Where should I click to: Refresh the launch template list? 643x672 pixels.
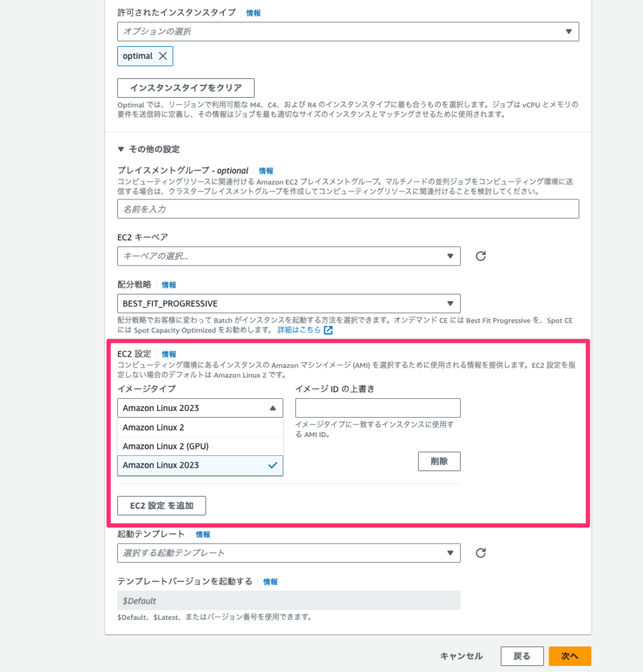pyautogui.click(x=480, y=553)
